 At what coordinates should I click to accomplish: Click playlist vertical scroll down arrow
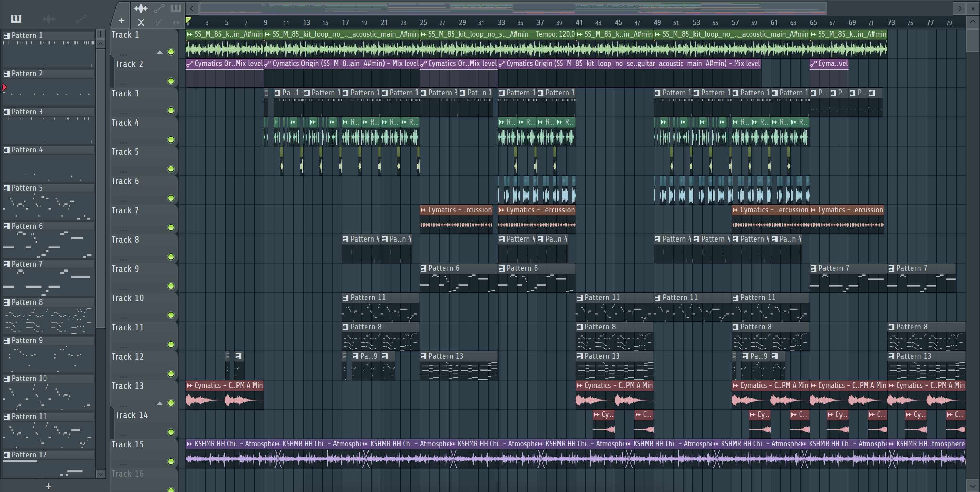coord(973,486)
